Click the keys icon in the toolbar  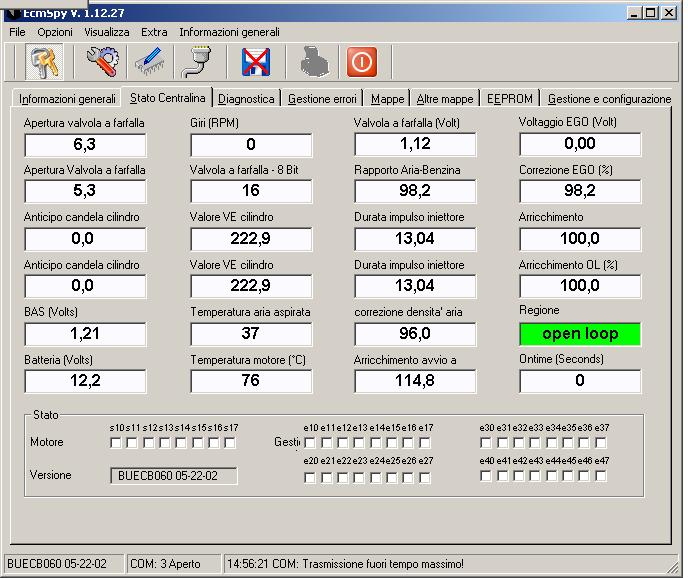44,62
